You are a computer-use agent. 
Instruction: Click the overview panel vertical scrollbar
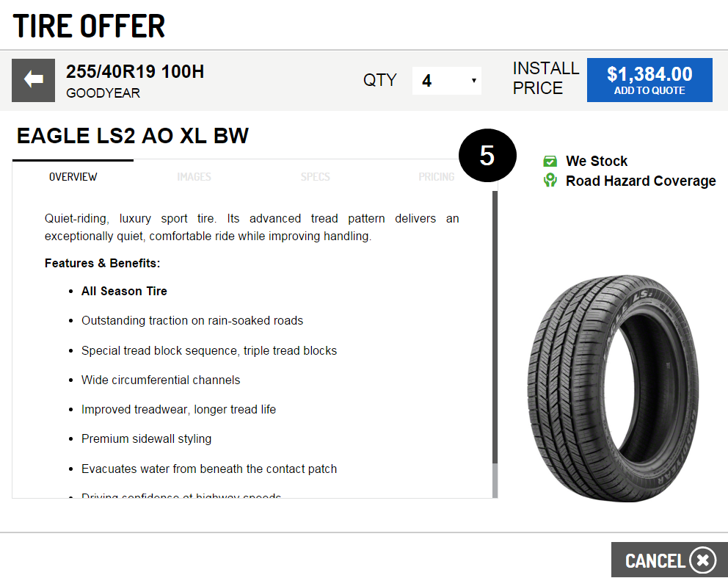click(x=495, y=330)
